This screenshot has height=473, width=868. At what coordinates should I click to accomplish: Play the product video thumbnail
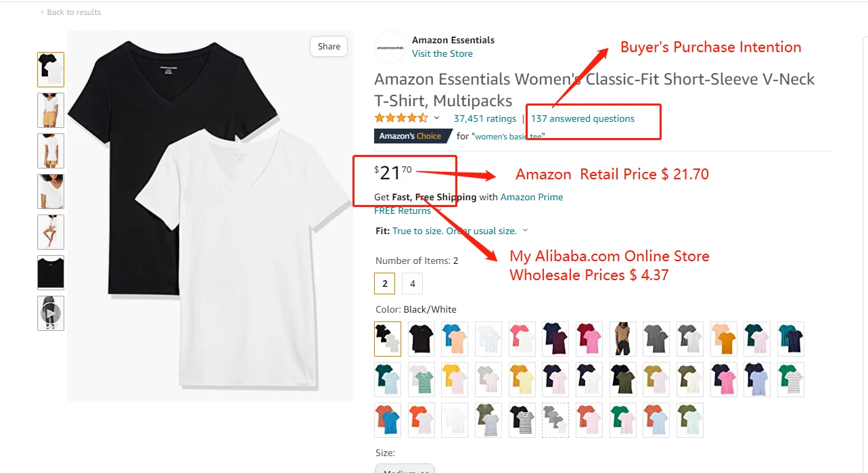click(51, 313)
